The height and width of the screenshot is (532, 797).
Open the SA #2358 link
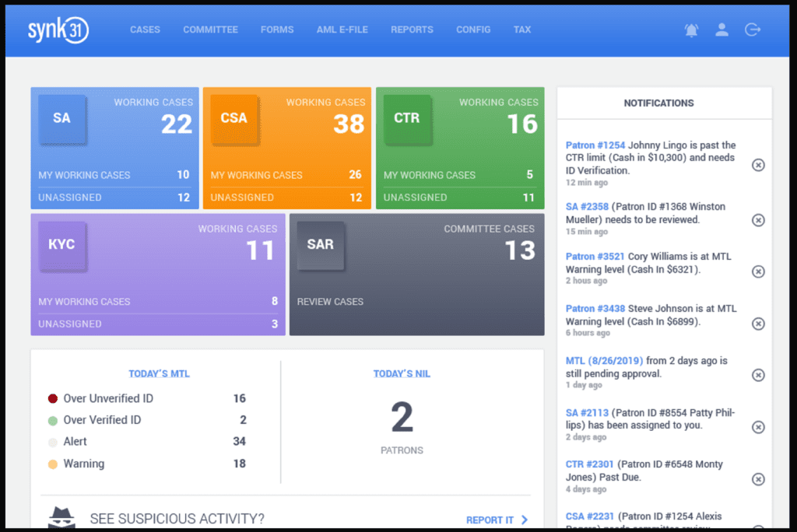click(587, 207)
